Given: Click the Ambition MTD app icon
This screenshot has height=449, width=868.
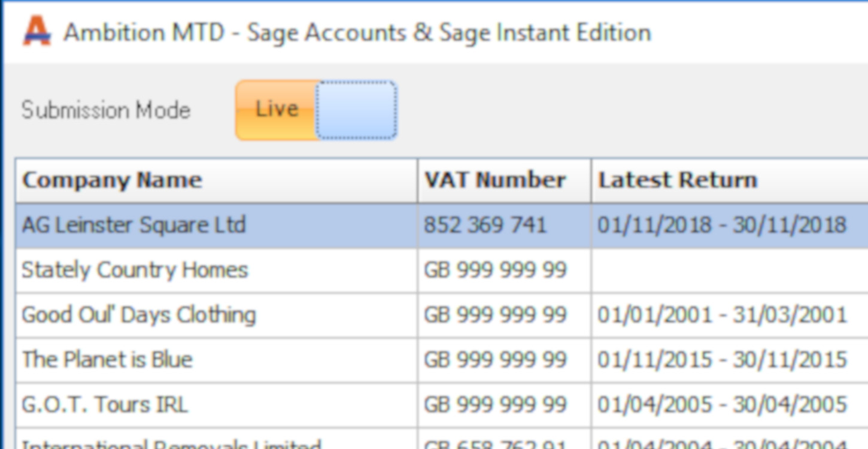Looking at the screenshot, I should tap(37, 31).
